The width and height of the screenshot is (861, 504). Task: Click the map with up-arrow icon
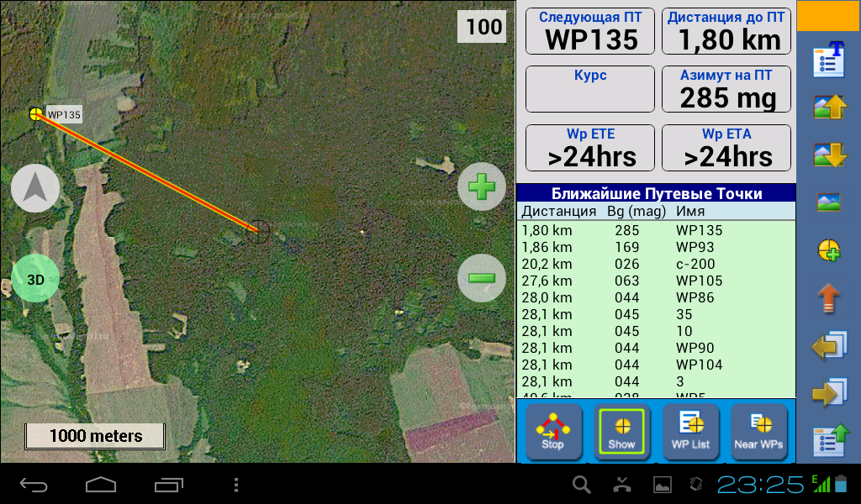point(828,106)
